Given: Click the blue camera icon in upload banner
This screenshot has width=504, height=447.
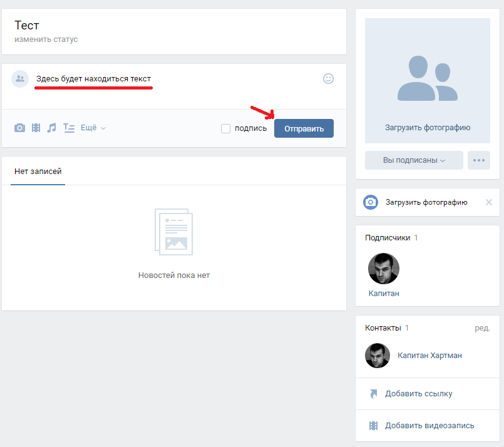Looking at the screenshot, I should click(371, 202).
